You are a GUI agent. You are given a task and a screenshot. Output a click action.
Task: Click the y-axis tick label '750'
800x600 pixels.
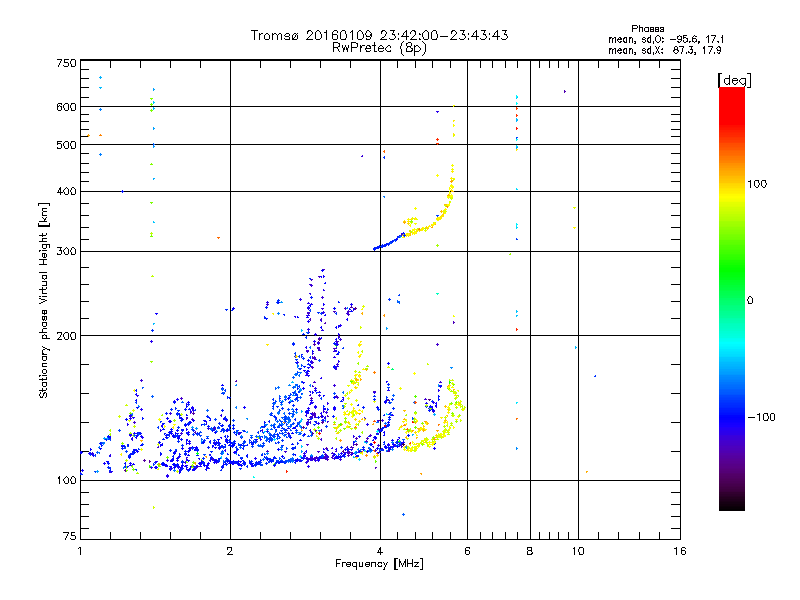click(x=66, y=63)
